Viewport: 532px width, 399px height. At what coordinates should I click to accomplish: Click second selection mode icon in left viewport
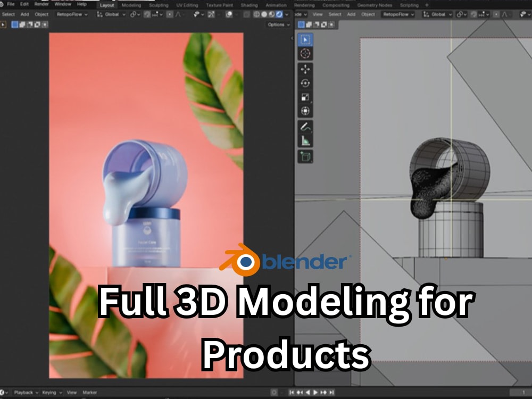[x=22, y=24]
